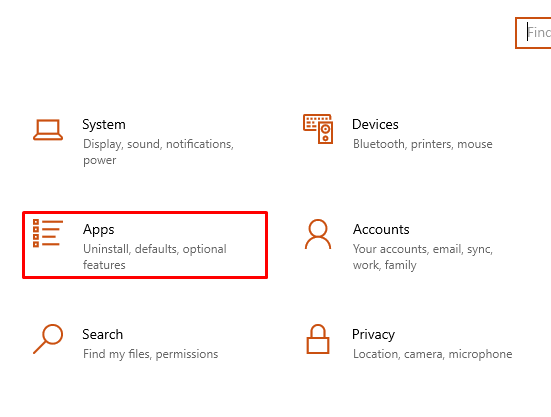The height and width of the screenshot is (417, 551).
Task: Click the Privacy padlock icon
Action: (318, 339)
